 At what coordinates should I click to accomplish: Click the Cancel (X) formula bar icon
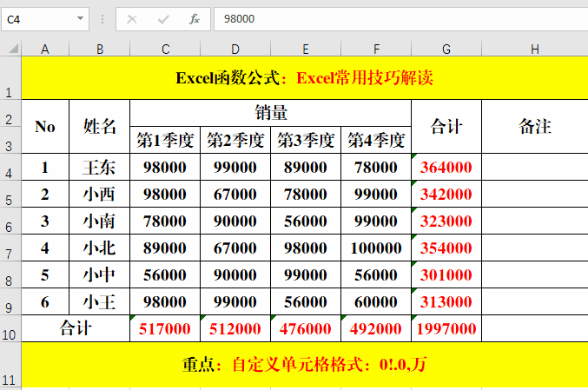[132, 19]
